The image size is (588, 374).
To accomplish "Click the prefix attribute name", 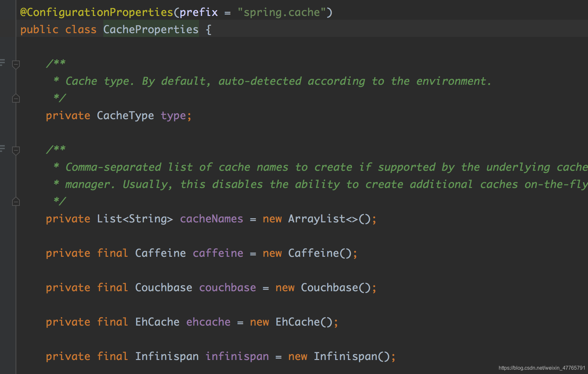I will click(x=199, y=12).
